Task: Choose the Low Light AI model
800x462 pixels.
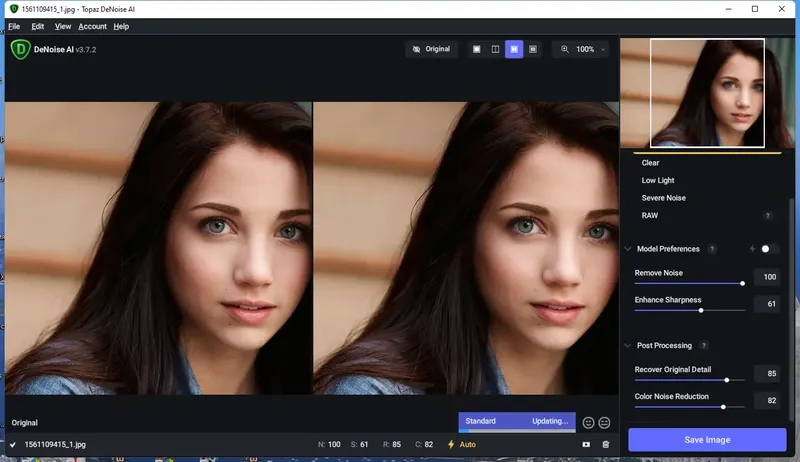Action: click(x=658, y=181)
